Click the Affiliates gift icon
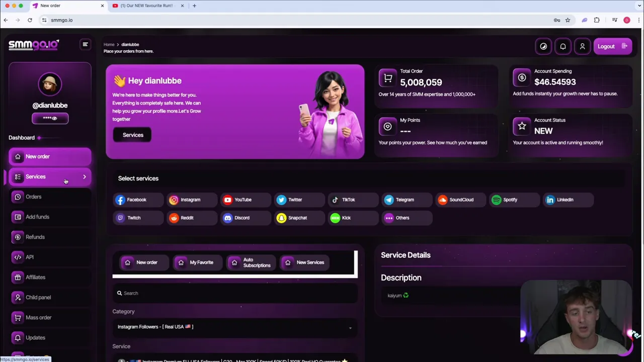This screenshot has width=644, height=362. (x=18, y=277)
